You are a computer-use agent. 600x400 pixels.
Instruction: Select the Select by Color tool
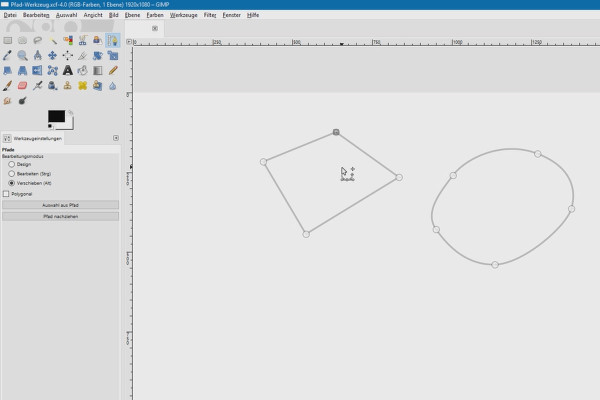point(68,41)
